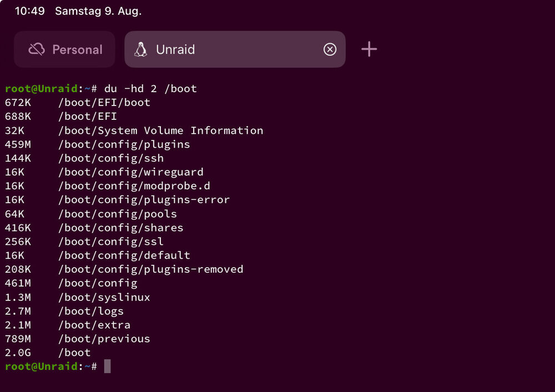This screenshot has height=392, width=555.
Task: Click the du -hd 2 /boot command
Action: point(150,88)
